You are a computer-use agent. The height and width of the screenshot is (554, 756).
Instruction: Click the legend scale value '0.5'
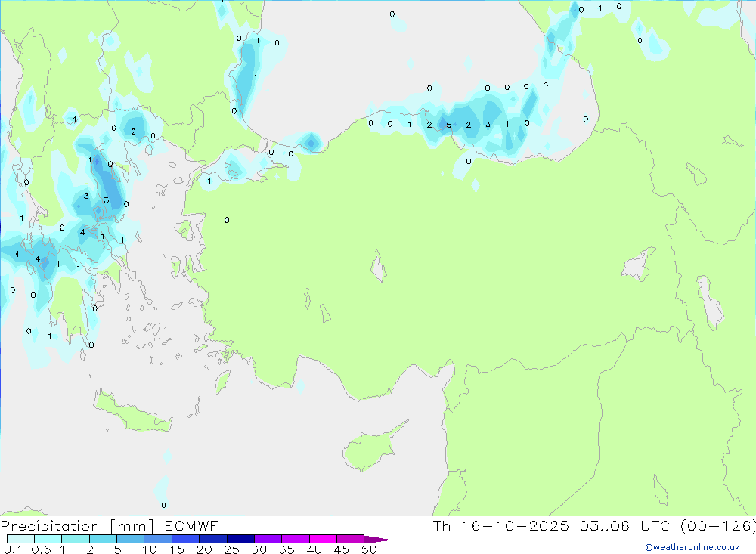pos(41,549)
